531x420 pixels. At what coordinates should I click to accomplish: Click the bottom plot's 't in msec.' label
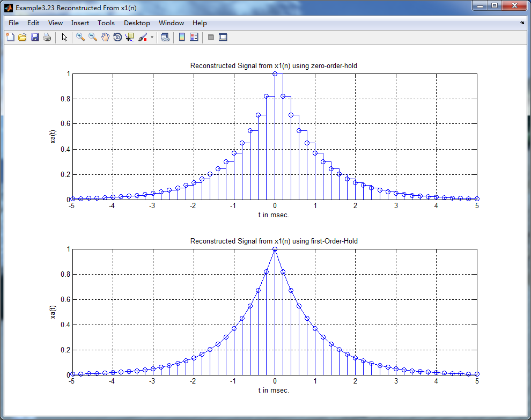click(274, 390)
